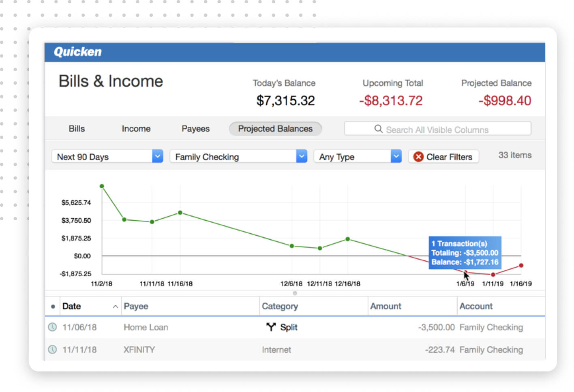Click the 33 items count label

pyautogui.click(x=515, y=155)
